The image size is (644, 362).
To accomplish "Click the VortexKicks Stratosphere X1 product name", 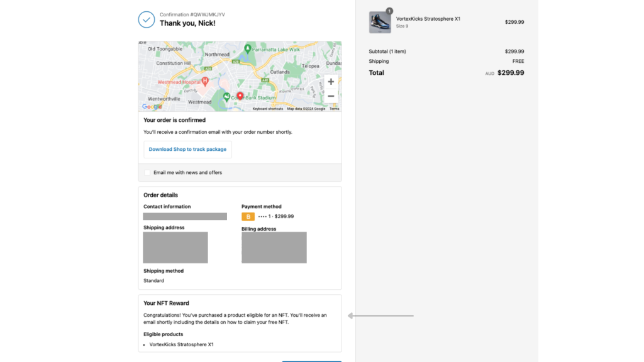I will 428,19.
